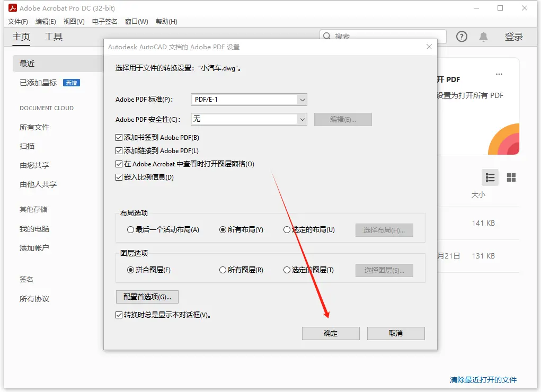Viewport: 541px width, 392px height.
Task: Open the three-dot more options menu
Action: pos(499,74)
